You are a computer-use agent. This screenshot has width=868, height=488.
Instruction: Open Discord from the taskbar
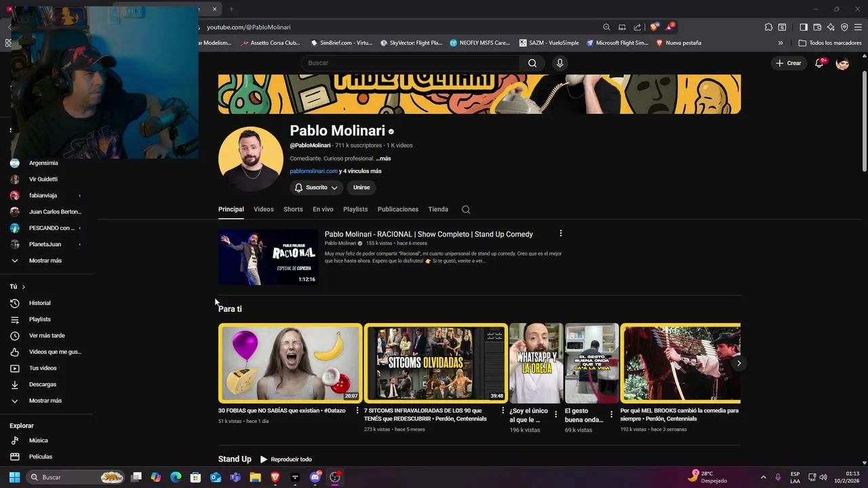pos(315,477)
